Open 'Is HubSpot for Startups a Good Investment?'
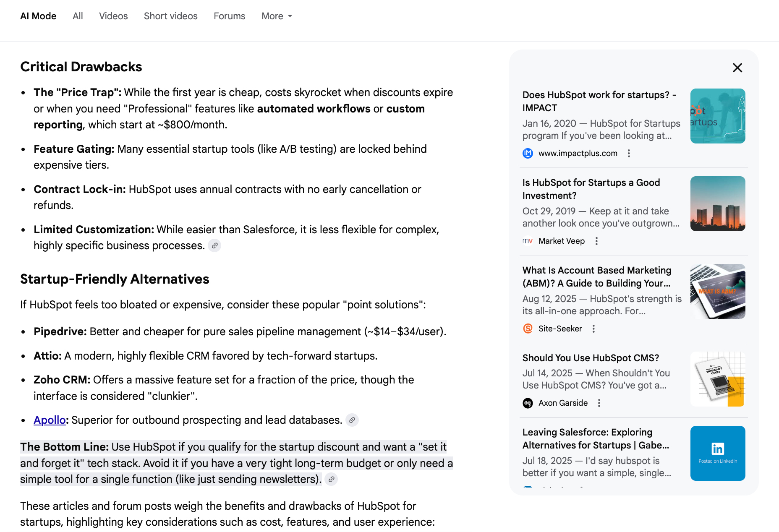The height and width of the screenshot is (532, 779). coord(591,189)
